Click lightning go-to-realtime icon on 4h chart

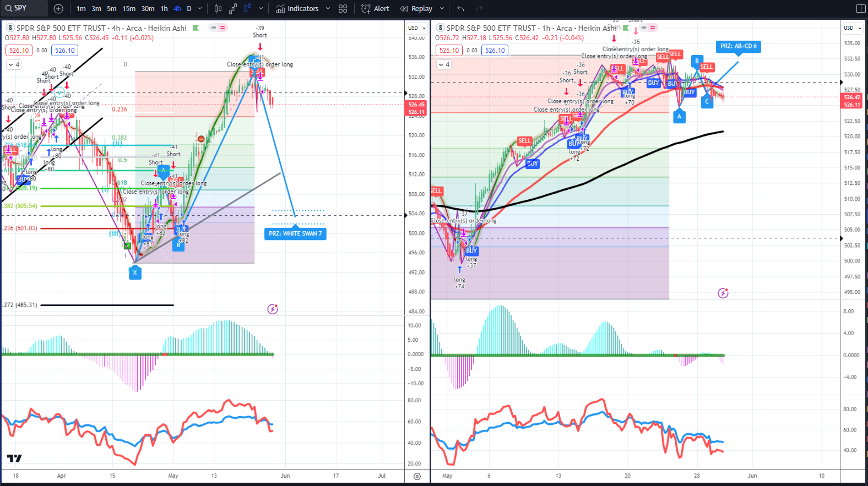point(273,309)
